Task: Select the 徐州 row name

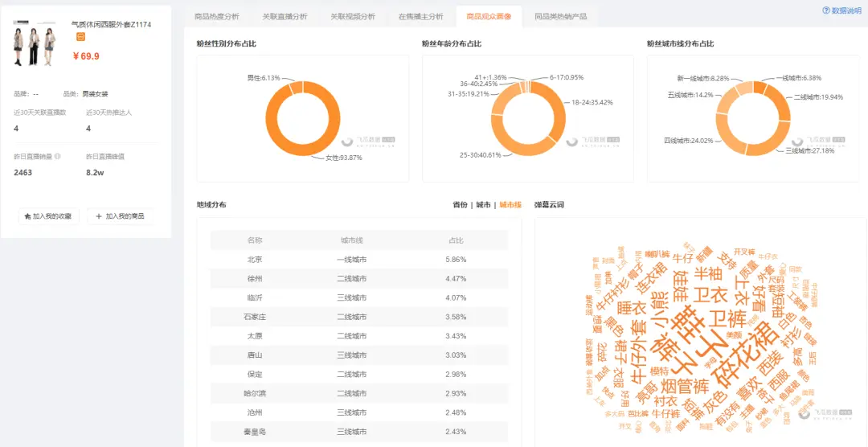Action: click(255, 279)
